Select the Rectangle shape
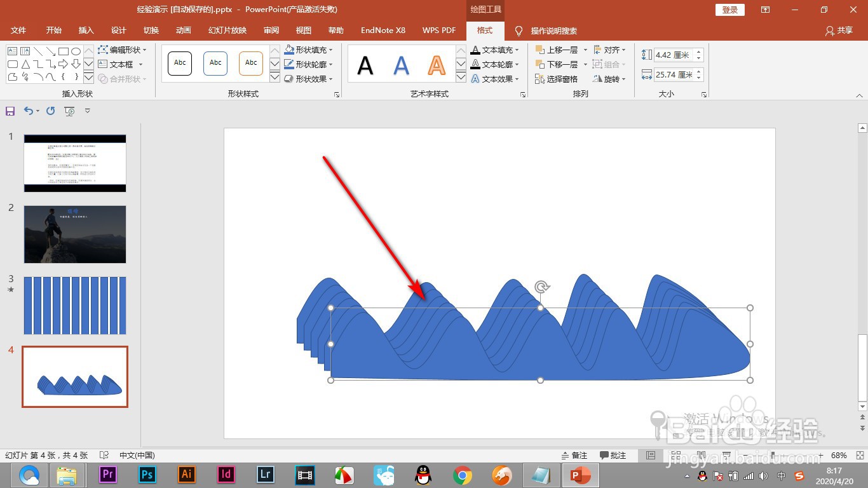 (64, 51)
